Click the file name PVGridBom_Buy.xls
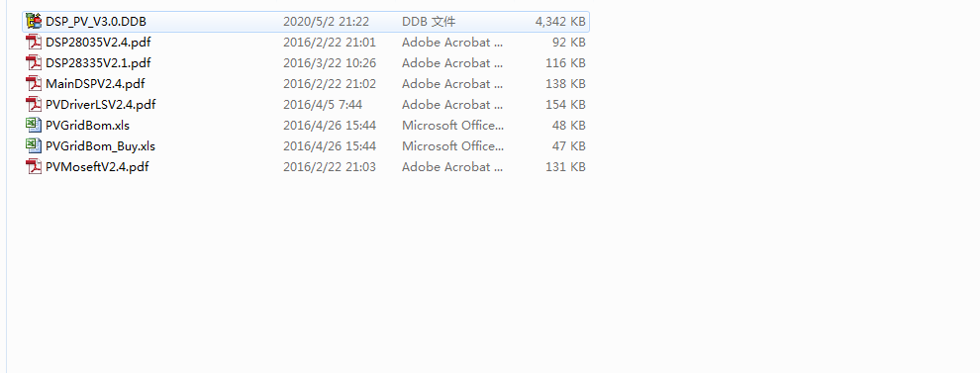 coord(101,146)
